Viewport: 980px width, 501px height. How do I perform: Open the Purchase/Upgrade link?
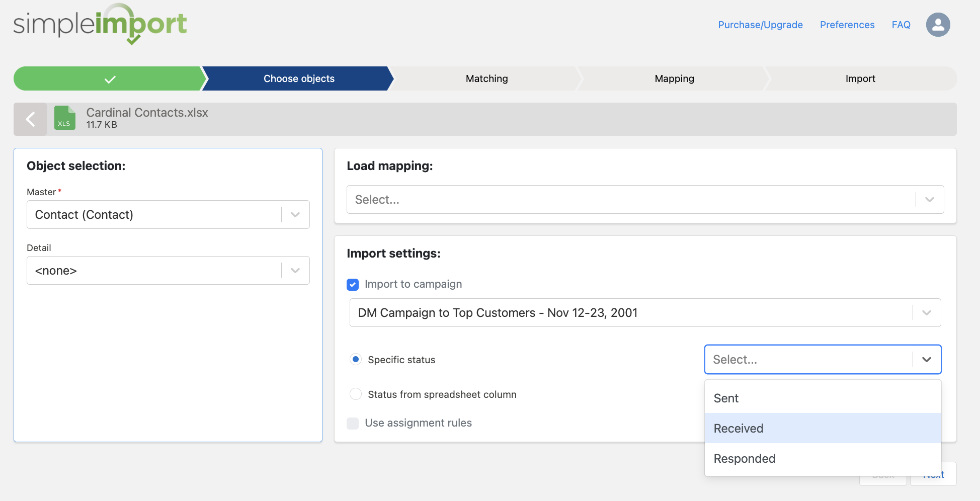click(x=760, y=25)
